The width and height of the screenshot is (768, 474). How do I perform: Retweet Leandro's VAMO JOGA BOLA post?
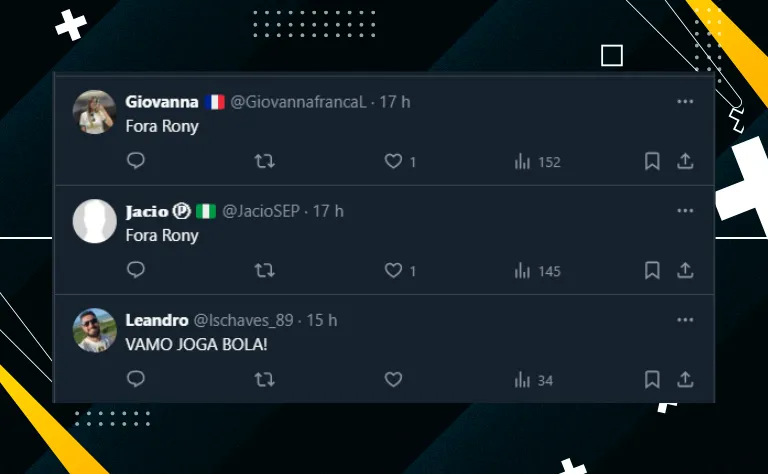click(264, 379)
